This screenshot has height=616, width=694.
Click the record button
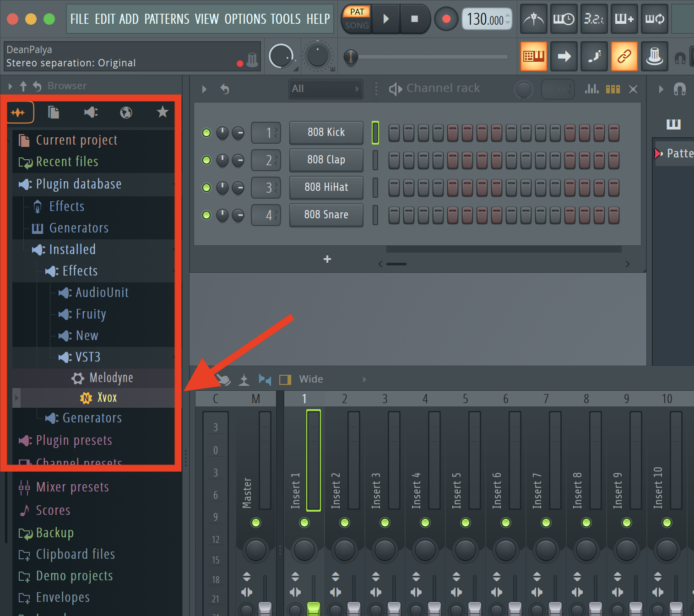click(x=446, y=19)
